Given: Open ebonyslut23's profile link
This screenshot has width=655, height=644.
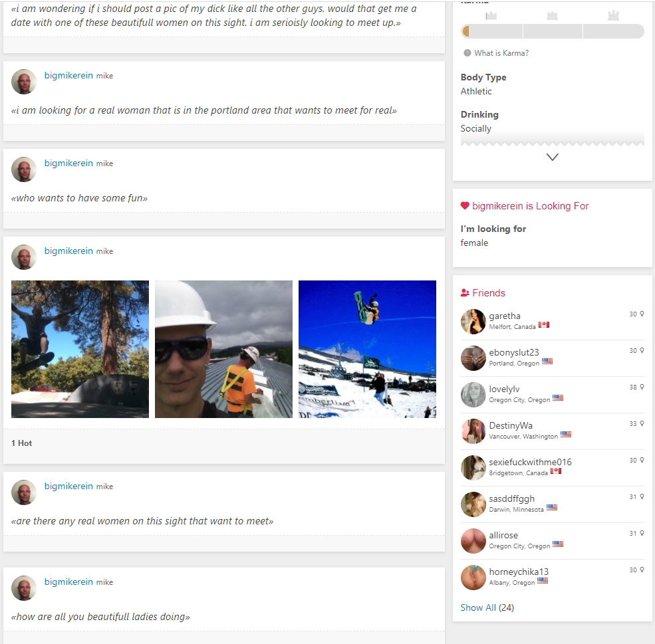Looking at the screenshot, I should [514, 352].
